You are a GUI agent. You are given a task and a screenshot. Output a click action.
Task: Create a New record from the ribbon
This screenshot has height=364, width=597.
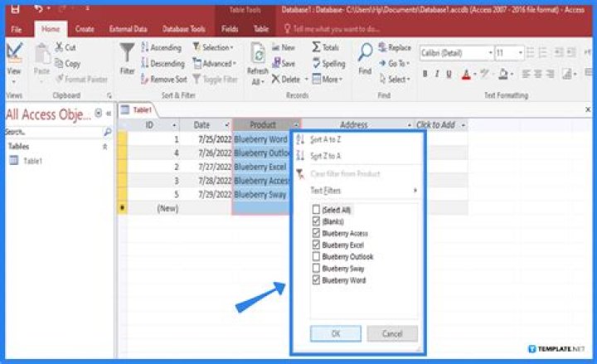(284, 47)
